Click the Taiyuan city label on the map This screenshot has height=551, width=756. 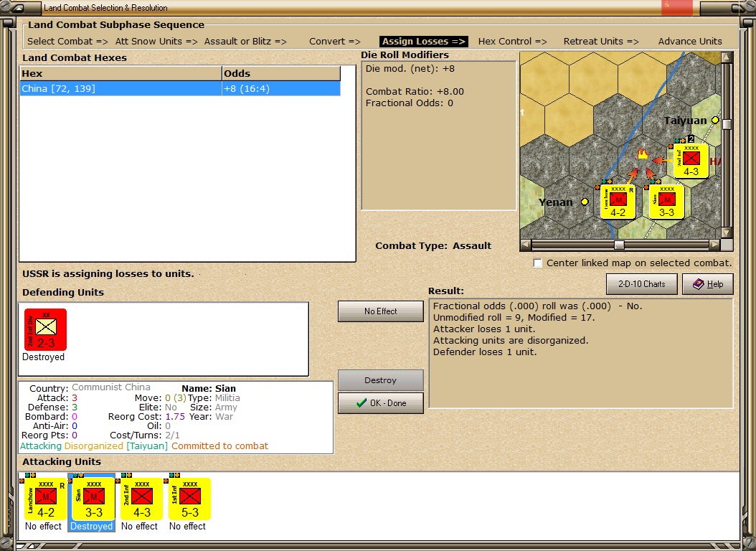point(685,121)
